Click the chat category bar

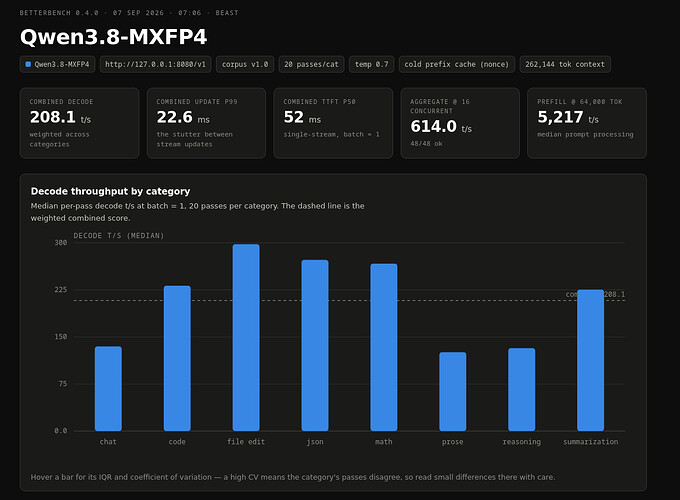pyautogui.click(x=108, y=389)
